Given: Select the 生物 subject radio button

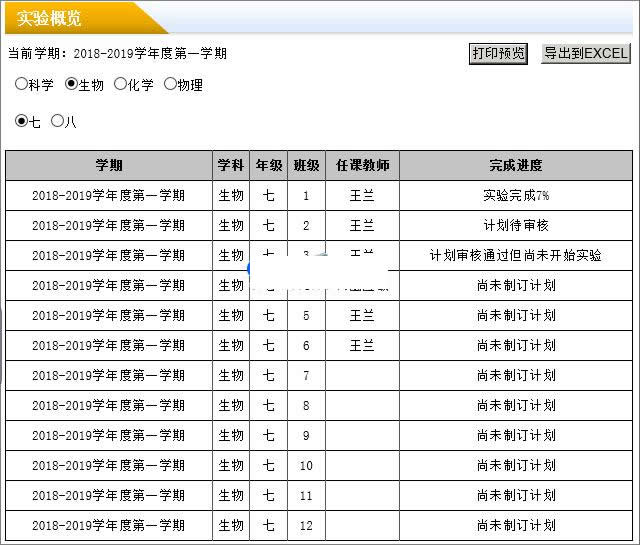Looking at the screenshot, I should pyautogui.click(x=71, y=84).
